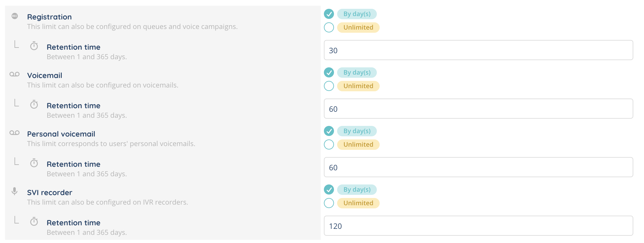Click the Registration REC icon
Image resolution: width=644 pixels, height=243 pixels.
pos(14,16)
